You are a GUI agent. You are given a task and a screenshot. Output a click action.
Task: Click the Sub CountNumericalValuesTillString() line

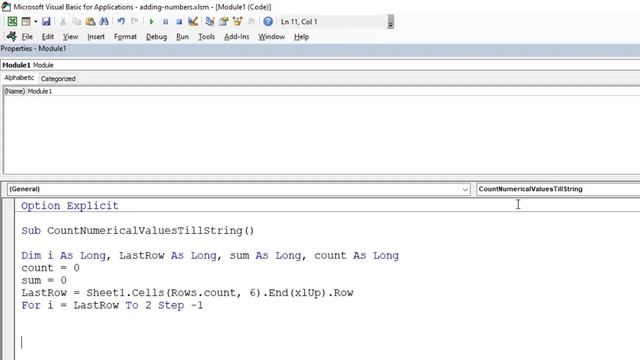coord(138,231)
